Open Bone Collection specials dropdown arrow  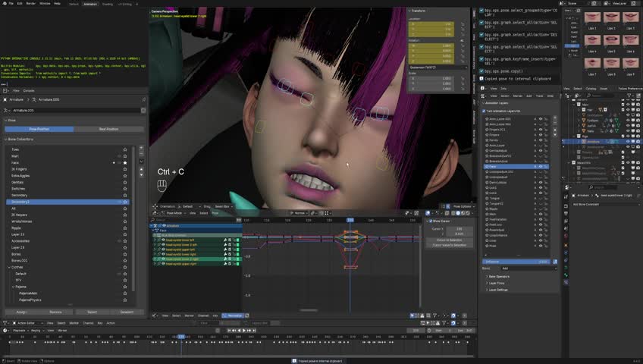pos(142,162)
